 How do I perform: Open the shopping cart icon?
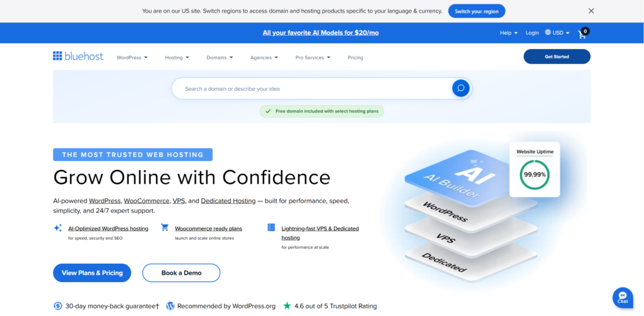click(x=582, y=34)
